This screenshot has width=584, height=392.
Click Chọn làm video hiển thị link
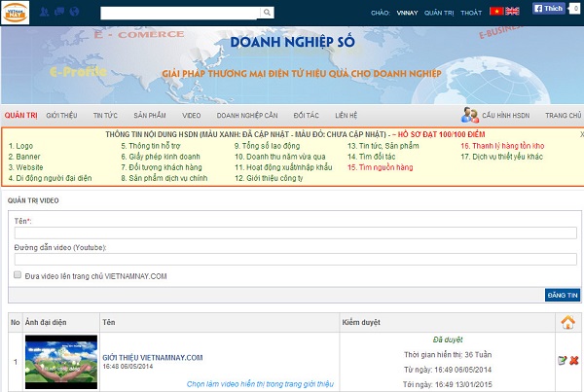pyautogui.click(x=260, y=384)
